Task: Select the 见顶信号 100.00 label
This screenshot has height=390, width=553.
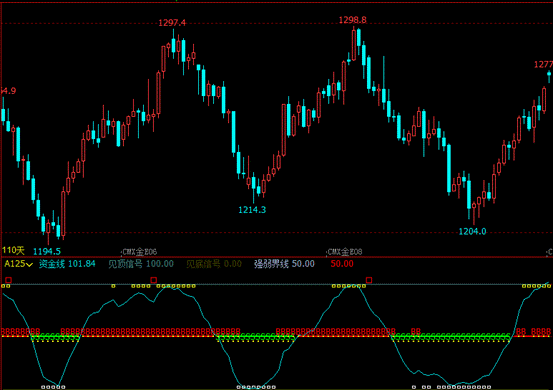Action: (x=141, y=264)
